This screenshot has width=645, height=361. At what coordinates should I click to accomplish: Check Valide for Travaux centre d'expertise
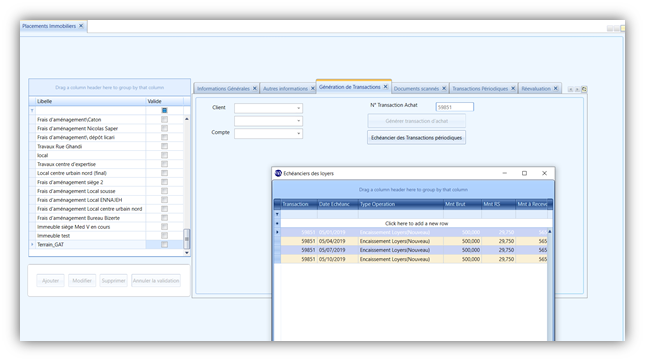coord(164,164)
